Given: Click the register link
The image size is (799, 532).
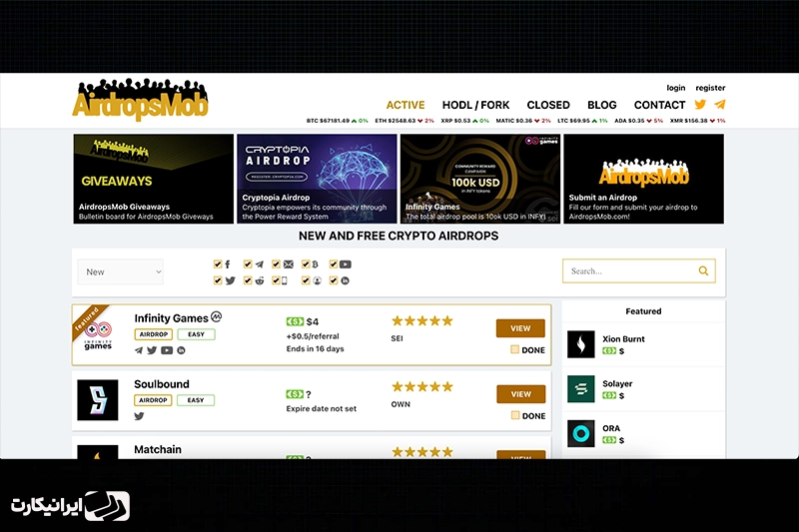Looking at the screenshot, I should pos(710,88).
